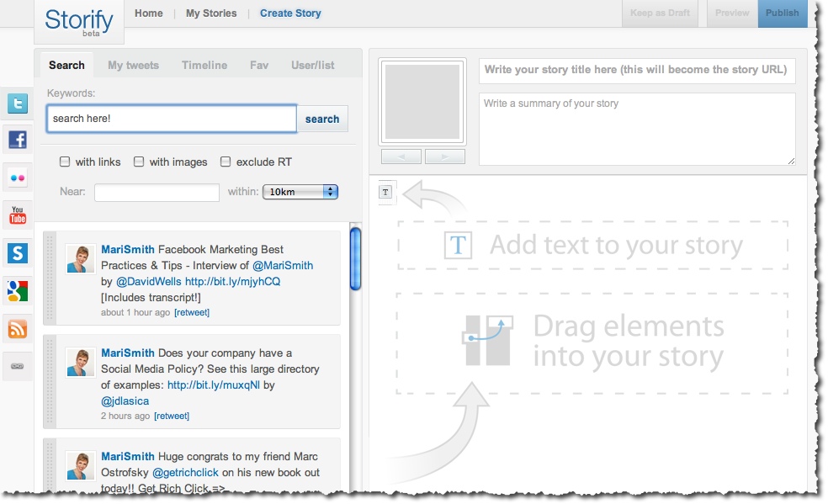Image resolution: width=828 pixels, height=504 pixels.
Task: Open My Stories in navigation
Action: coord(211,13)
